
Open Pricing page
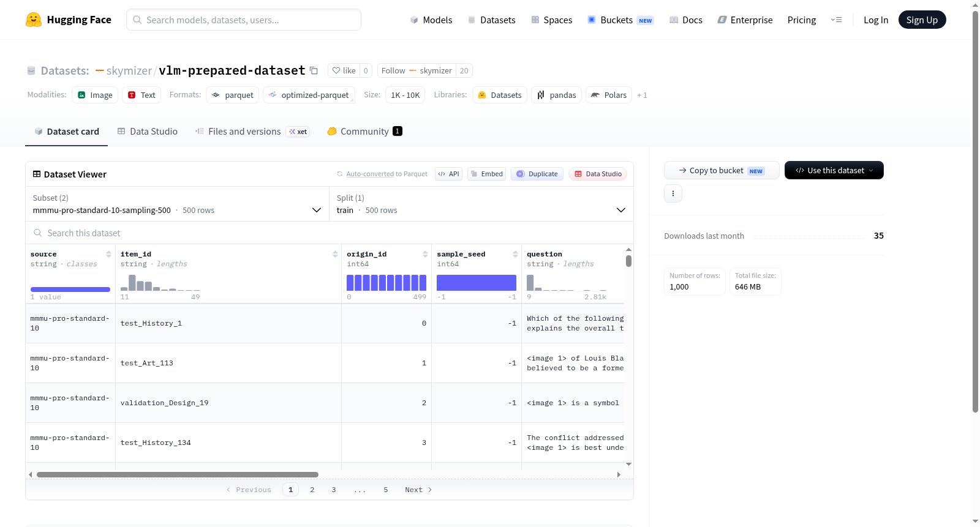coord(802,20)
